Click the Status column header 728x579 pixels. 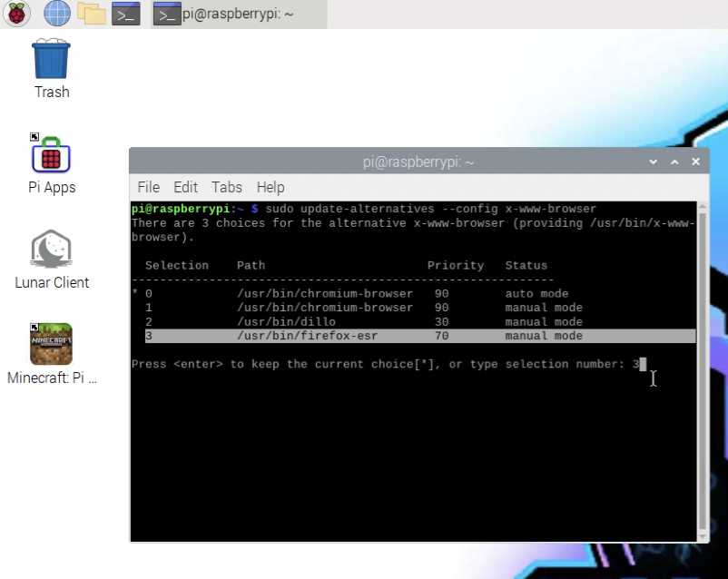coord(526,266)
